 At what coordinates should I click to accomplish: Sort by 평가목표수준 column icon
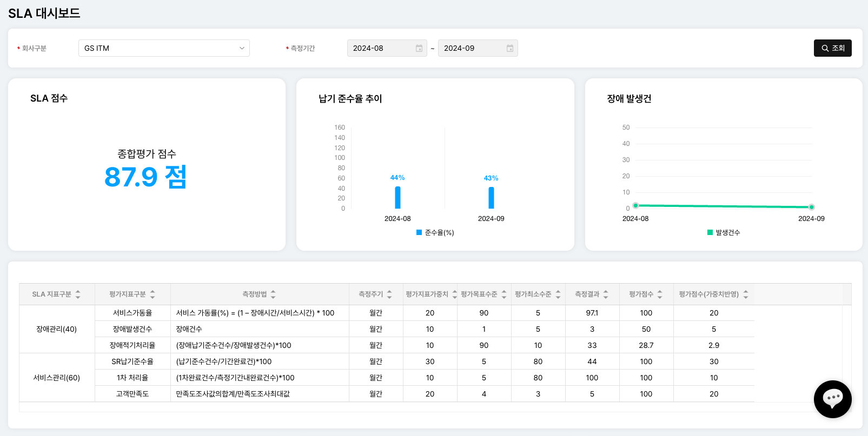coord(504,294)
